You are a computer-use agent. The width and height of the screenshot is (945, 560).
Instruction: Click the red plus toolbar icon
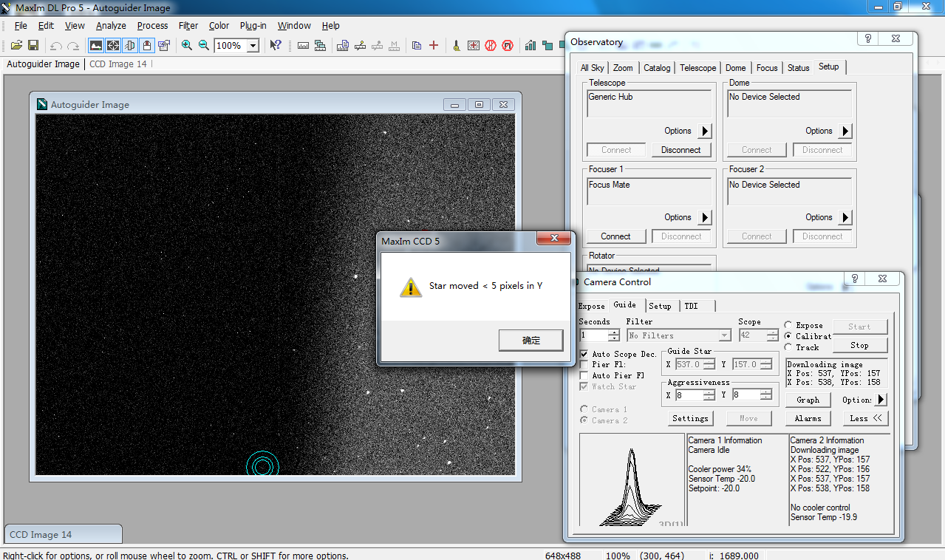pyautogui.click(x=434, y=46)
